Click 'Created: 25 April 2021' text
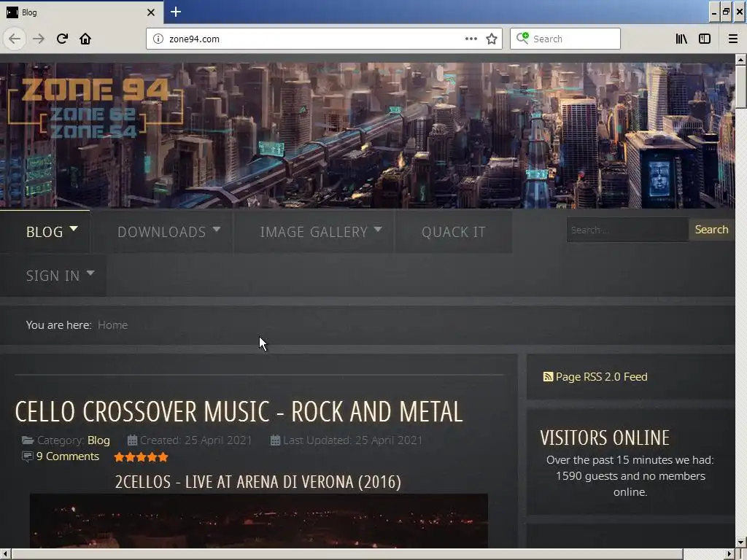This screenshot has height=560, width=747. coord(196,440)
